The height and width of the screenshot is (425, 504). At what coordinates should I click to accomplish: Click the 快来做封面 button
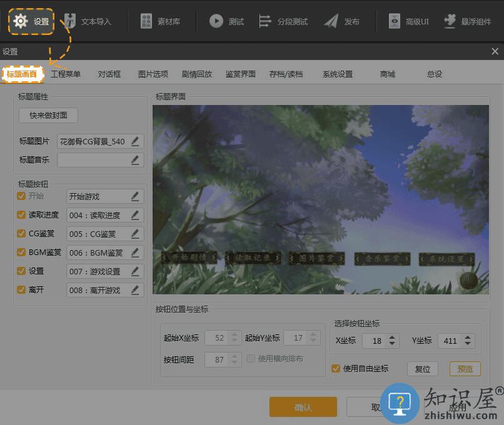[x=48, y=115]
